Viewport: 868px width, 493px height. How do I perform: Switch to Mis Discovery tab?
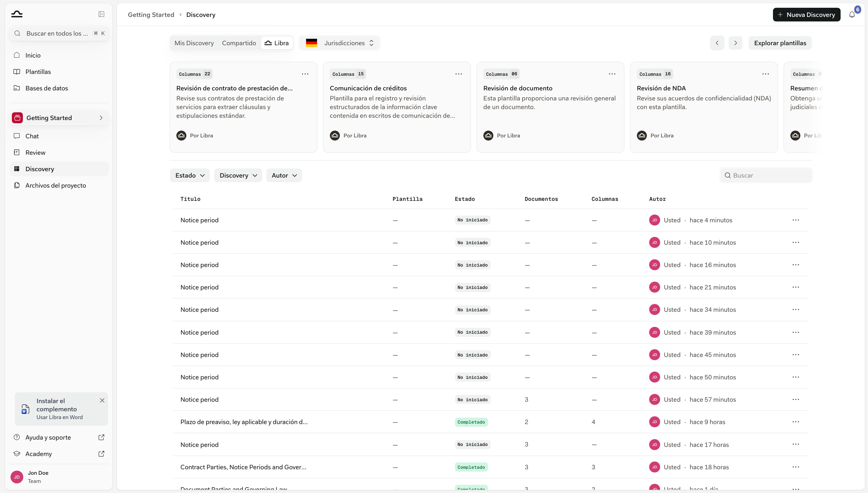[194, 43]
